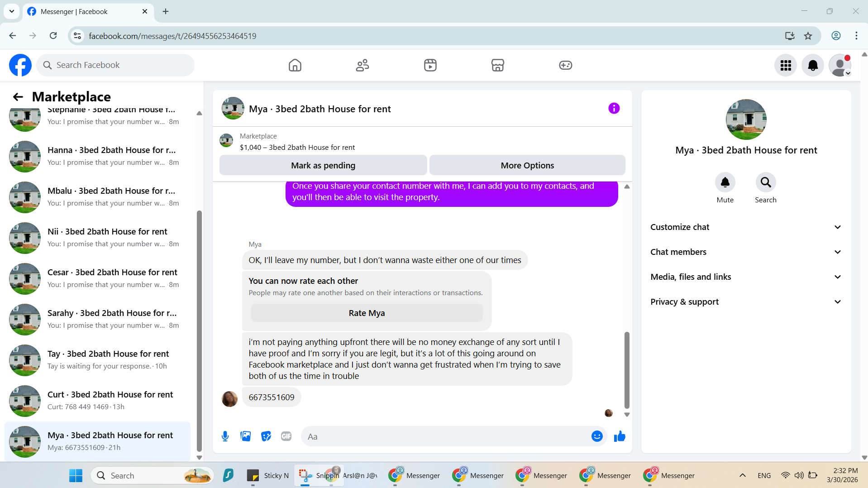This screenshot has width=868, height=488.
Task: Open conversation information purple icon
Action: coord(614,108)
